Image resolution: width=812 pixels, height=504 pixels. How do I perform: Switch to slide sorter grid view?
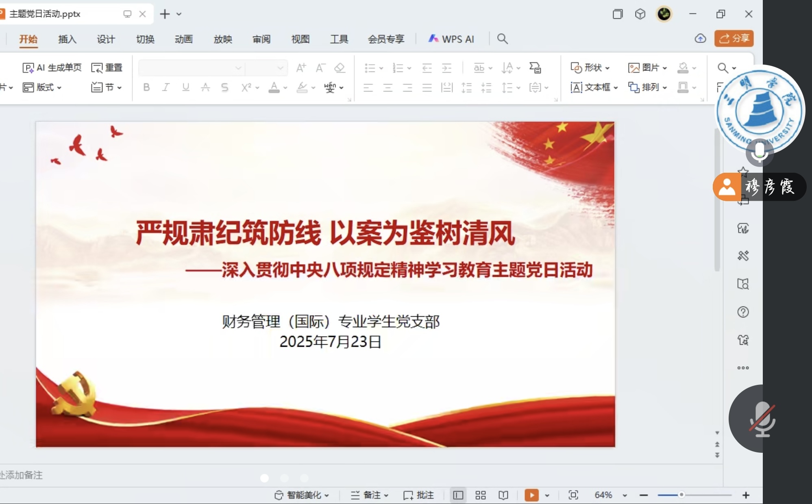(x=481, y=495)
